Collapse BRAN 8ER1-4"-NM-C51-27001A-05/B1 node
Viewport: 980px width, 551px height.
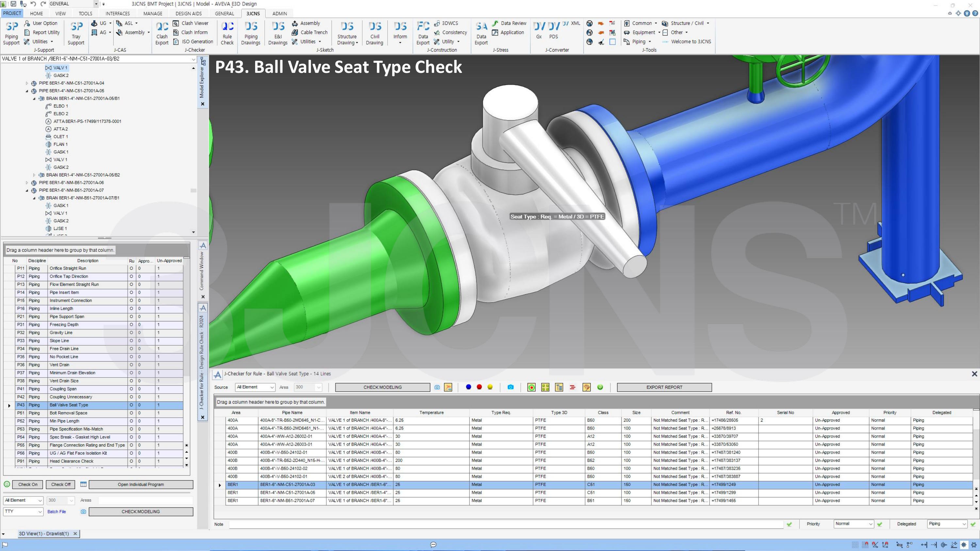pyautogui.click(x=34, y=99)
